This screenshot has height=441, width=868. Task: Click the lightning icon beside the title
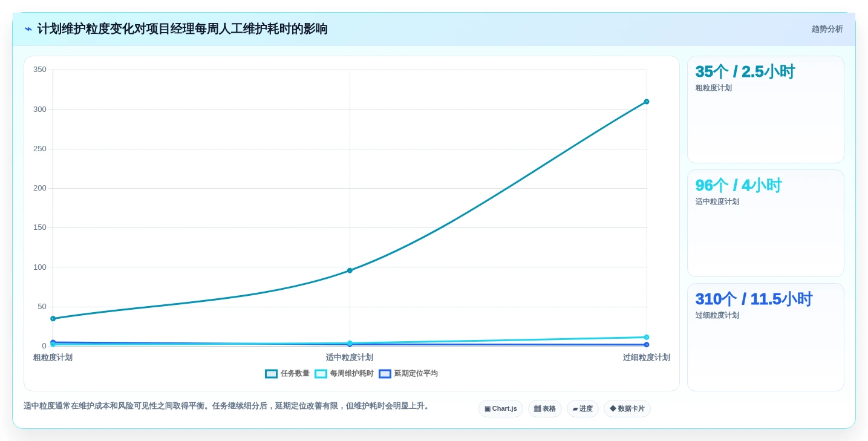tap(28, 29)
